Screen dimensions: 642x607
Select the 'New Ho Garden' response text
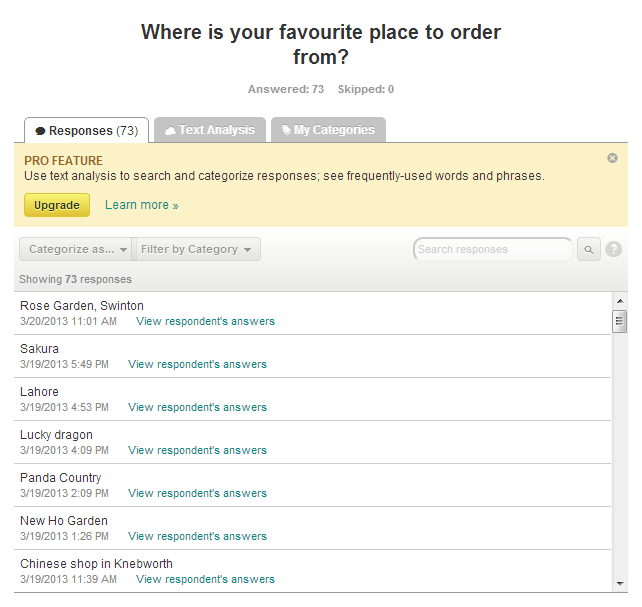(x=64, y=521)
